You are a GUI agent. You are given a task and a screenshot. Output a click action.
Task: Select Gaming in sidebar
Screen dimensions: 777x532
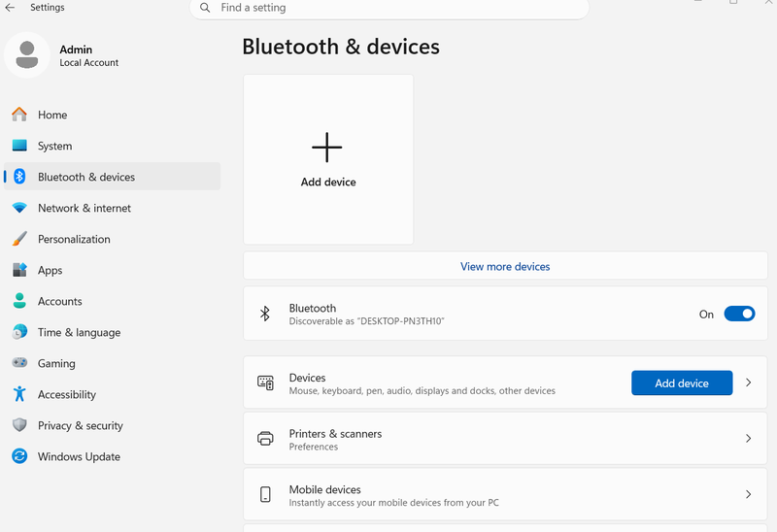click(x=112, y=363)
